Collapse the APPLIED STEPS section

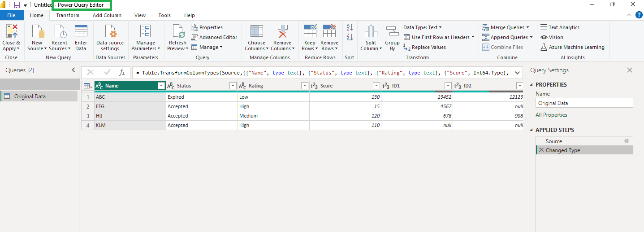(x=532, y=130)
